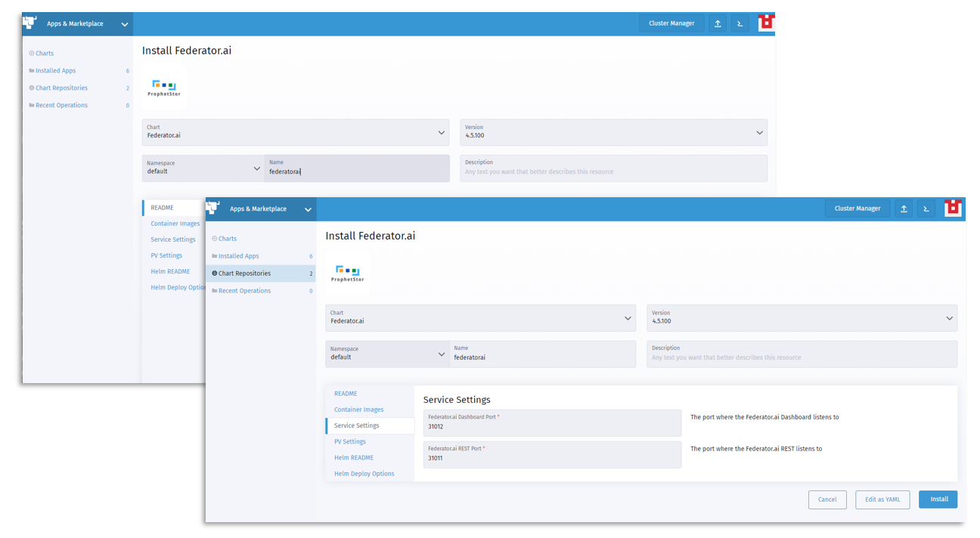Click the user avatar in the back window
The image size is (980, 538).
(x=767, y=23)
